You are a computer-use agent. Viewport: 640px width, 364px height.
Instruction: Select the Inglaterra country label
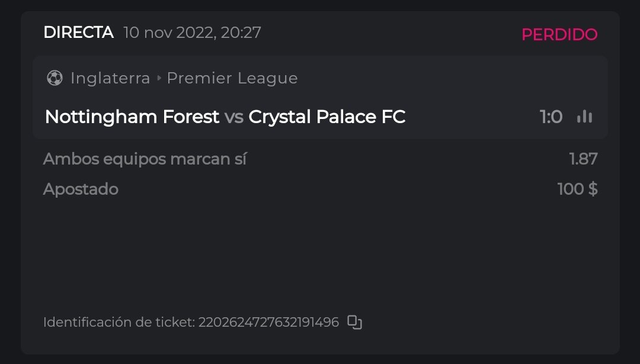coord(110,78)
